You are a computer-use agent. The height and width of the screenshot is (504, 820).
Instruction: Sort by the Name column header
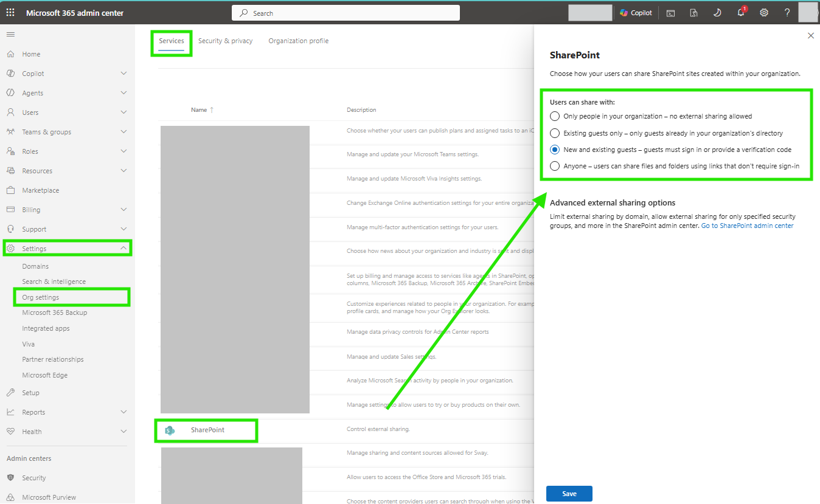click(203, 110)
